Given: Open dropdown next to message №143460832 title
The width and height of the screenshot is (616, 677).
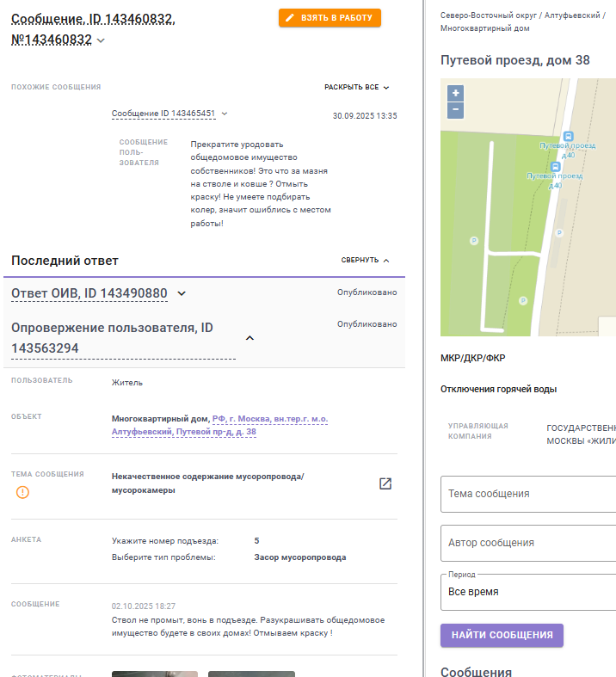Looking at the screenshot, I should (x=102, y=40).
